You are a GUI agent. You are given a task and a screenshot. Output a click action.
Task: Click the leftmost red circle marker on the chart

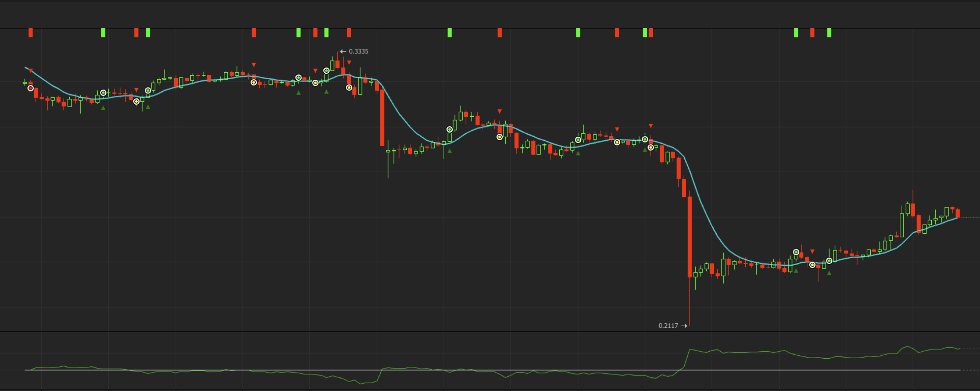[x=31, y=88]
